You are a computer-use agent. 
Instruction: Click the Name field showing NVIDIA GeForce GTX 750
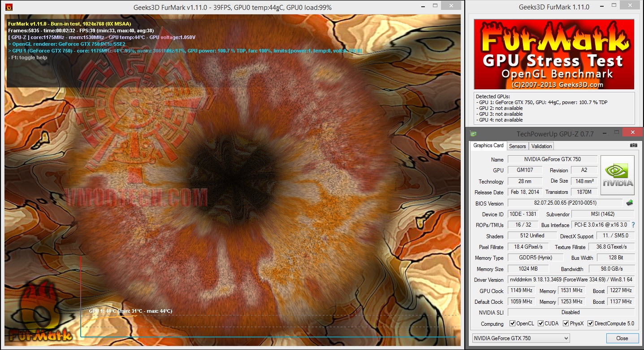(x=552, y=159)
